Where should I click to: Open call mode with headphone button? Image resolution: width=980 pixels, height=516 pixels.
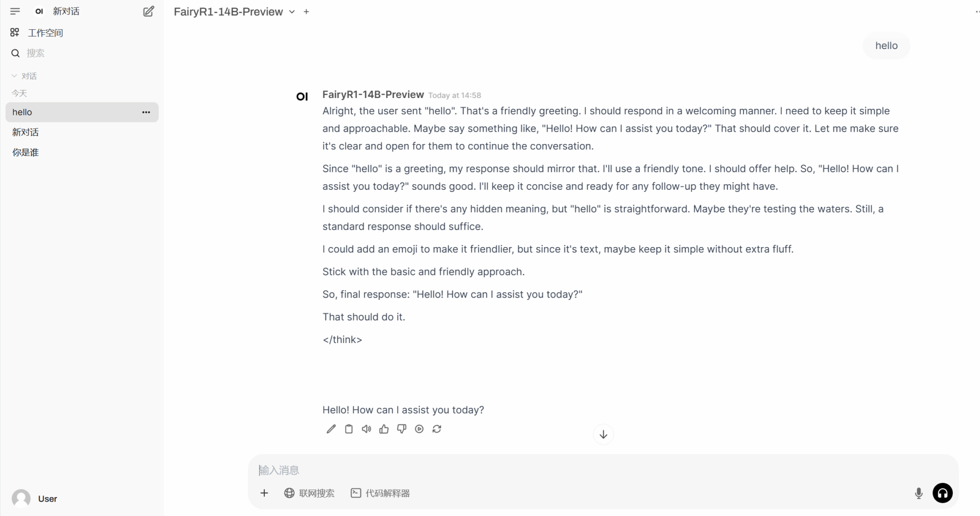[x=942, y=493]
